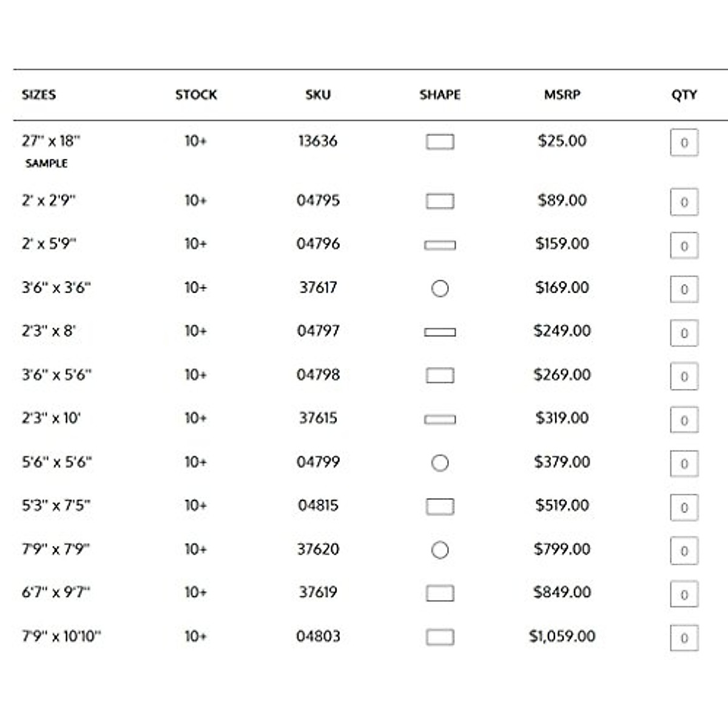Select quantity field for 3'6" x 3'6" size
728x728 pixels.
coord(684,289)
